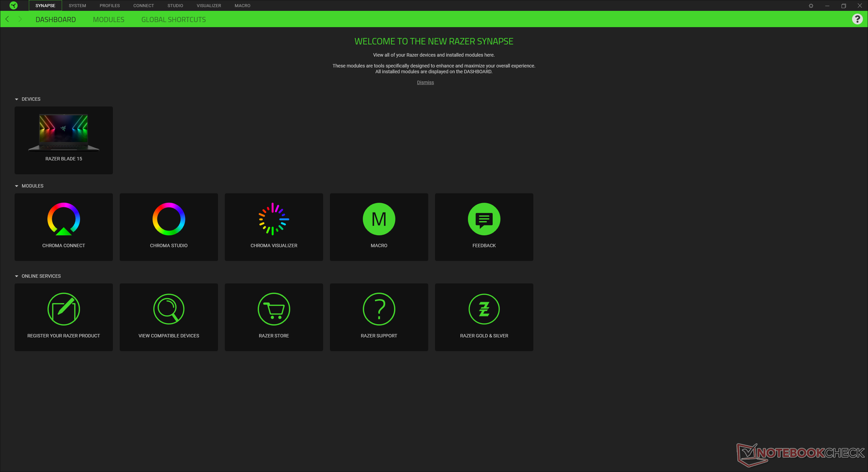This screenshot has width=868, height=472.
Task: Switch to the System tab
Action: (77, 5)
